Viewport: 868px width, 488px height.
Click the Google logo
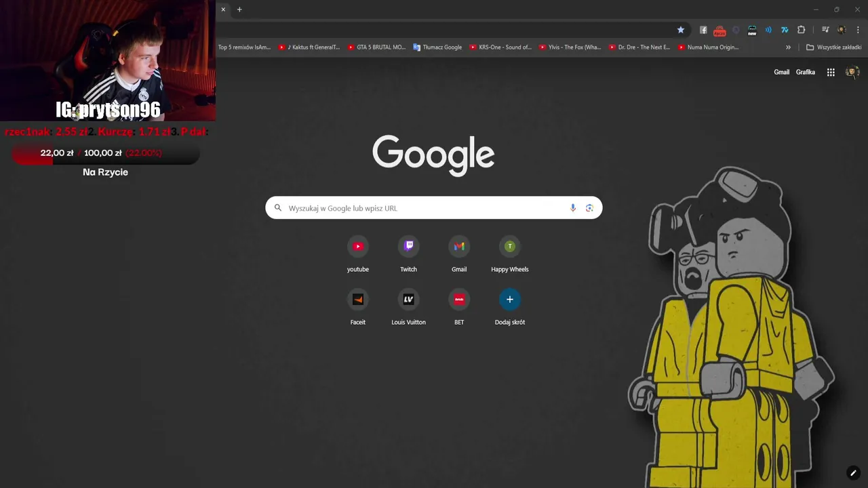coord(433,155)
